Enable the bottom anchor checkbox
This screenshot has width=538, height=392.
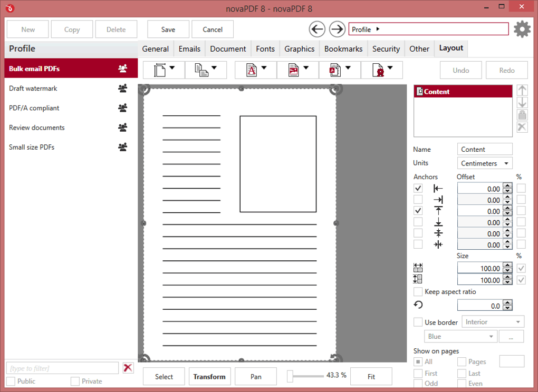coord(418,222)
